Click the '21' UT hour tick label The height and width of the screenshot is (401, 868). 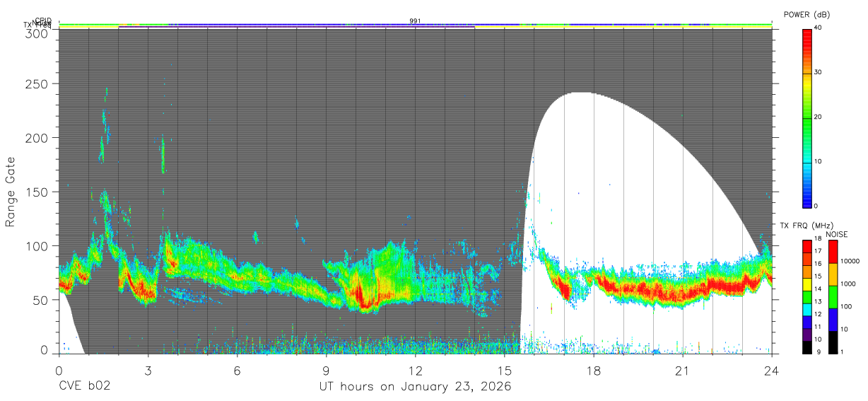pos(683,371)
